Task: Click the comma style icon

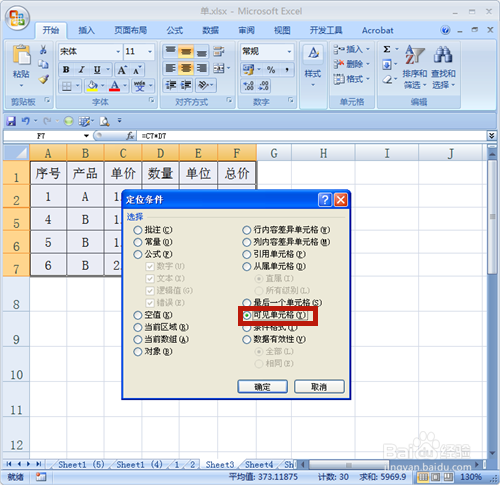Action: pos(286,70)
